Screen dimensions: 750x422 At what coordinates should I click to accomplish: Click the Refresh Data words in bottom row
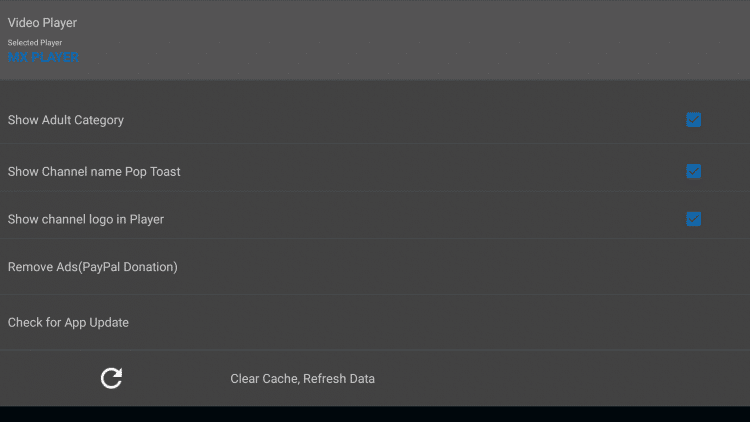point(339,378)
